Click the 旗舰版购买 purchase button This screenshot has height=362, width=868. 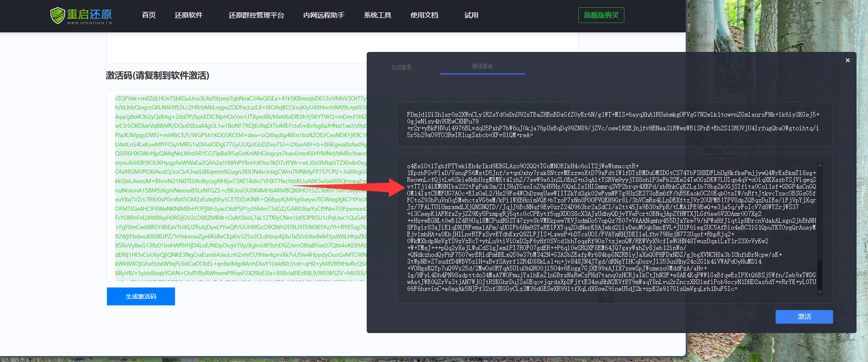pyautogui.click(x=601, y=15)
